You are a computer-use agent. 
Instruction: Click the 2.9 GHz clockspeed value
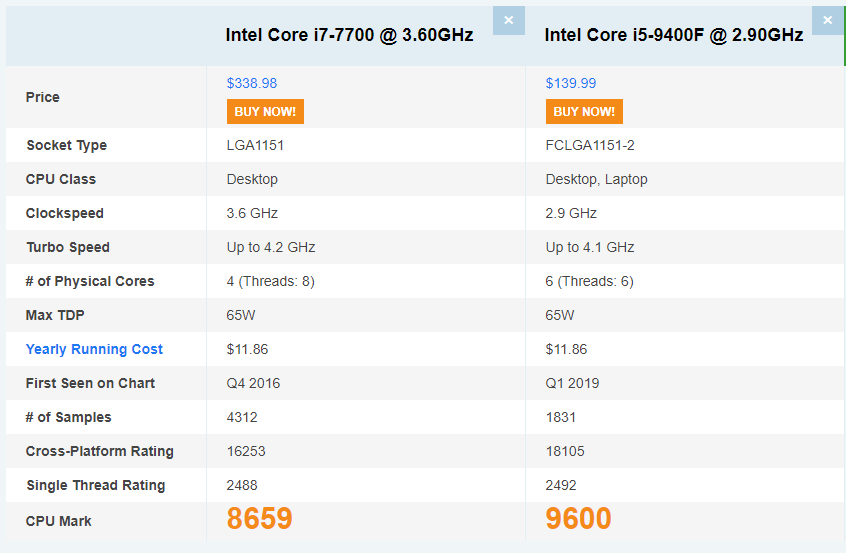click(571, 213)
